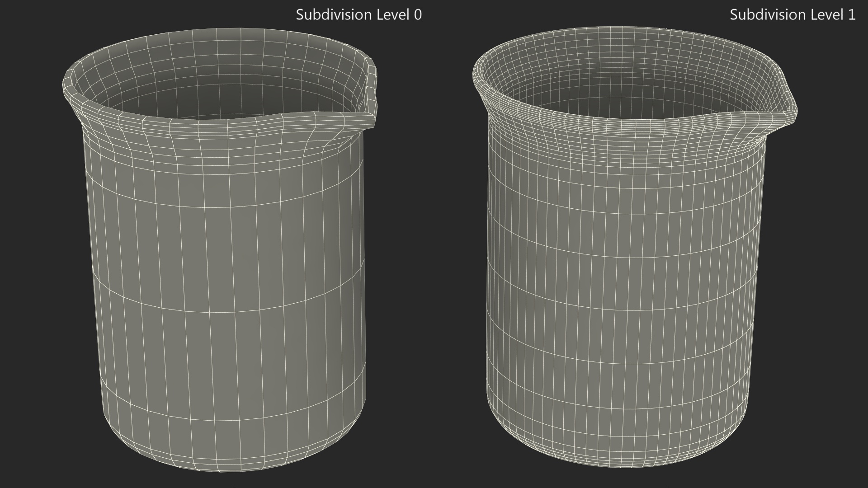Click the word 'Subdivision' above left beaker
The image size is (868, 488).
(334, 15)
